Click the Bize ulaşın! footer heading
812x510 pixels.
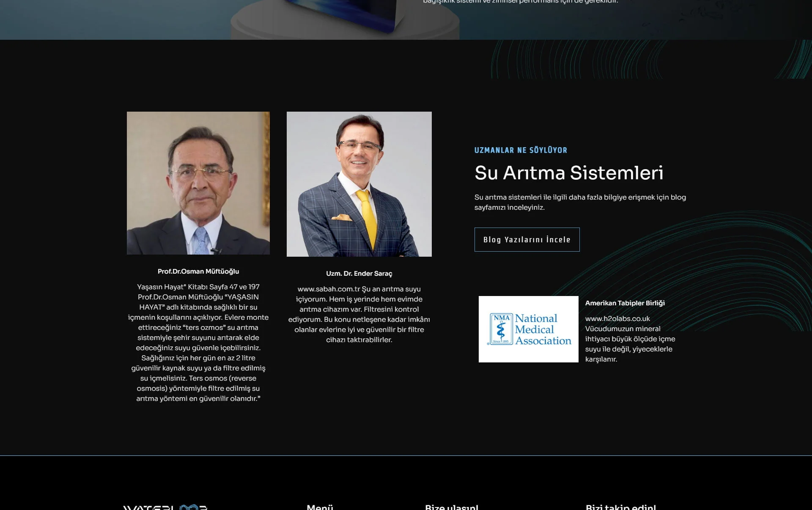[x=451, y=507]
